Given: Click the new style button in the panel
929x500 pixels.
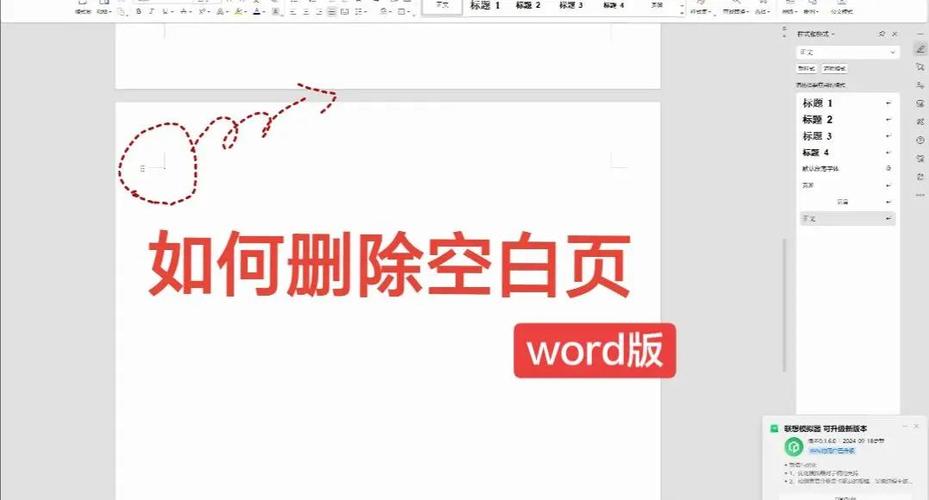Looking at the screenshot, I should pos(807,69).
